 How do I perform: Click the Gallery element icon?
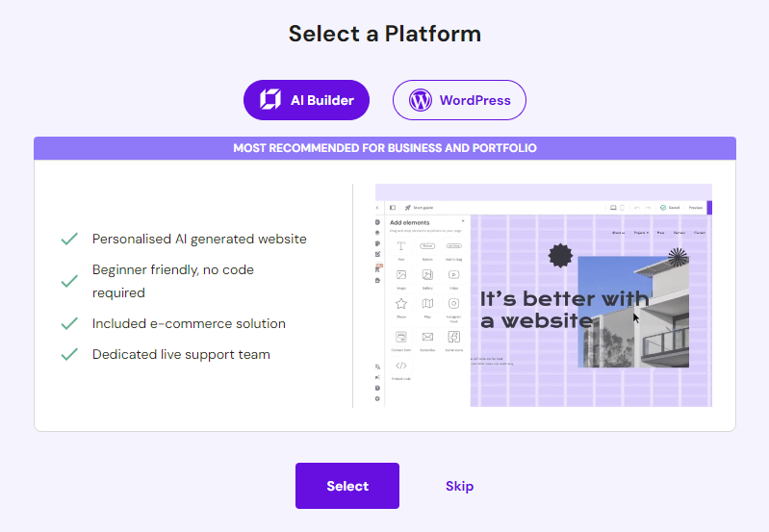[427, 275]
